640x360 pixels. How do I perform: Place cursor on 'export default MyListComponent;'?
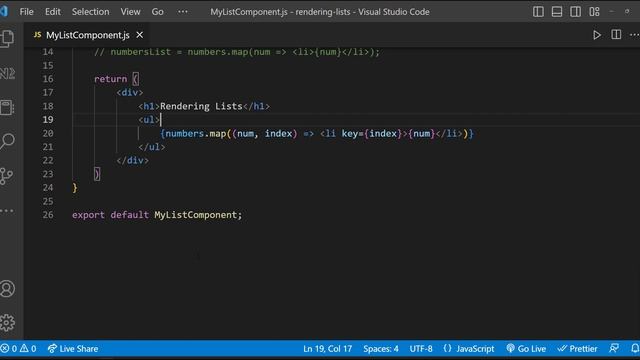pos(157,215)
